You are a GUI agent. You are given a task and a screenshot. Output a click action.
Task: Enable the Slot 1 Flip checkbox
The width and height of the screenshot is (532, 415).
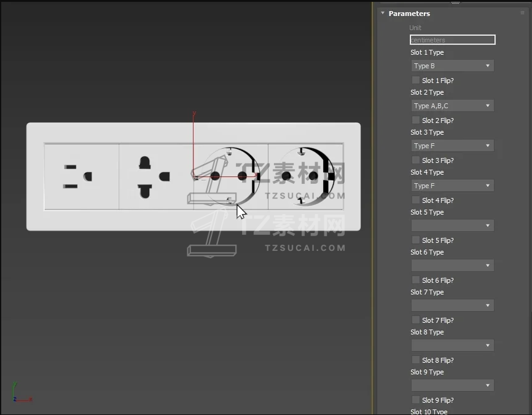tap(416, 80)
